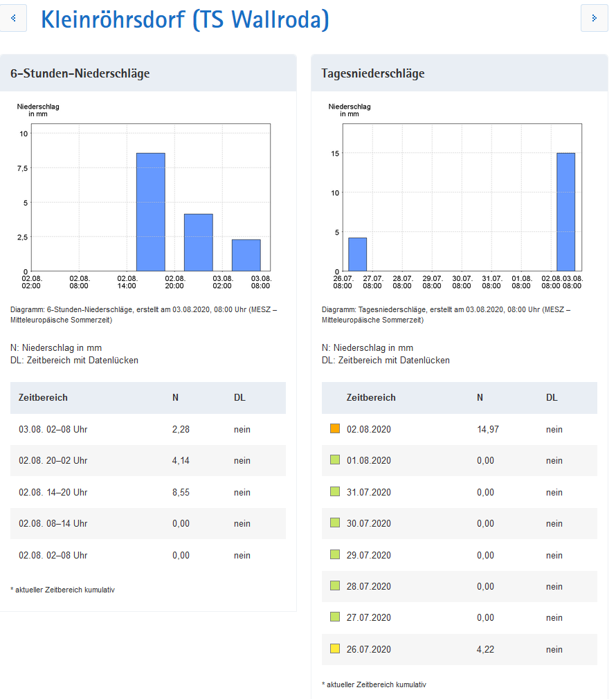The width and height of the screenshot is (616, 699).
Task: Click the 02.08. bar in daily chart
Action: [x=565, y=212]
